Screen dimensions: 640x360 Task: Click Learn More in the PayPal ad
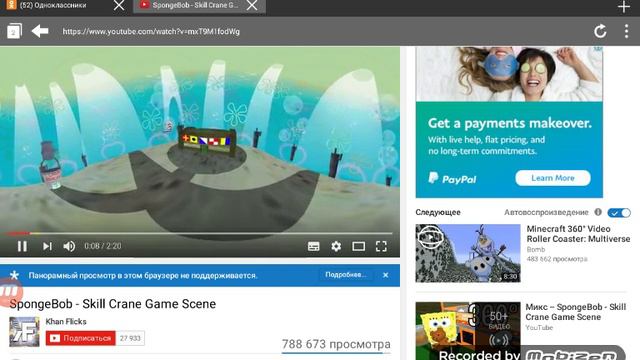click(x=553, y=178)
